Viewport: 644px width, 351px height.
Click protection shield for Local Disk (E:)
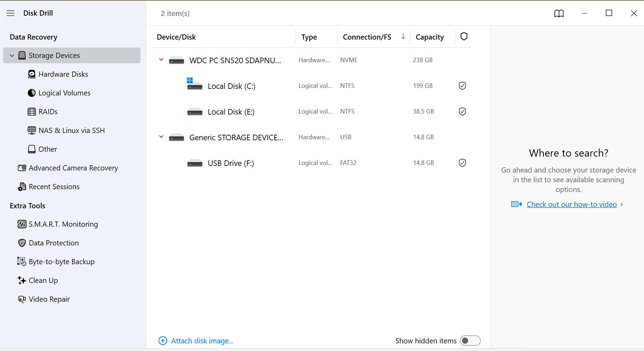click(462, 111)
